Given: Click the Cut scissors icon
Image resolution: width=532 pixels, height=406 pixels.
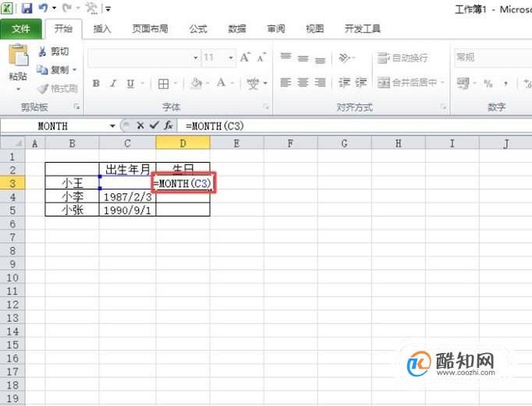Looking at the screenshot, I should click(x=42, y=51).
